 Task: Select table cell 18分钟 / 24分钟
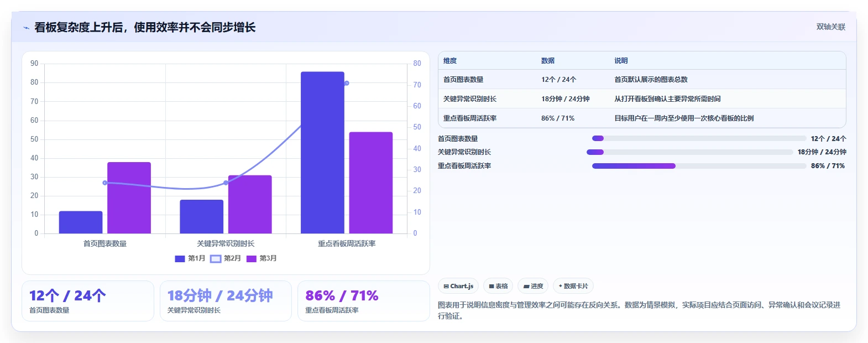(x=565, y=99)
